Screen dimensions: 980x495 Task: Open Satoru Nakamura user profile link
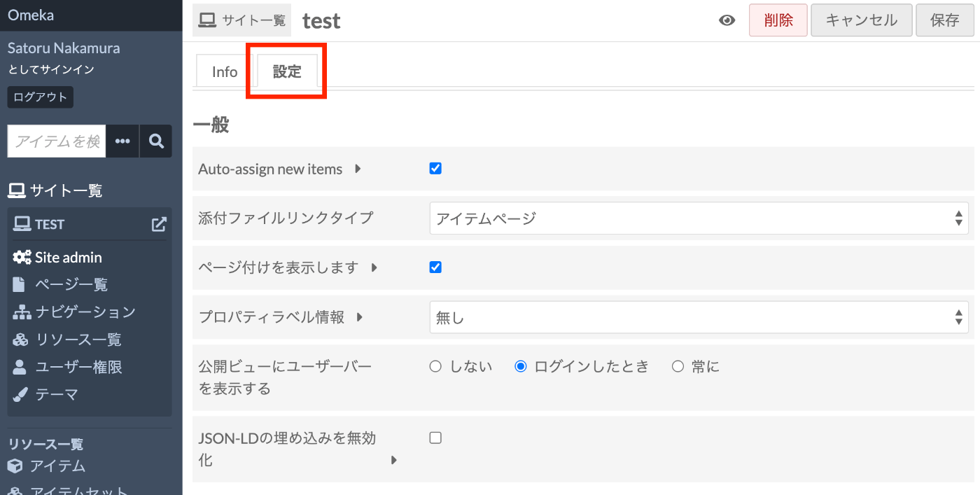tap(64, 48)
